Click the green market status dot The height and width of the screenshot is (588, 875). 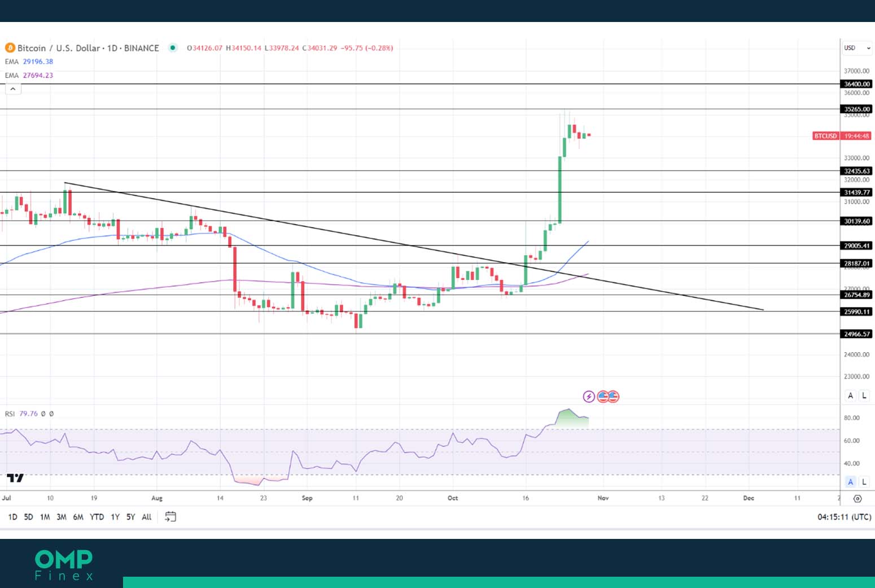click(x=173, y=48)
